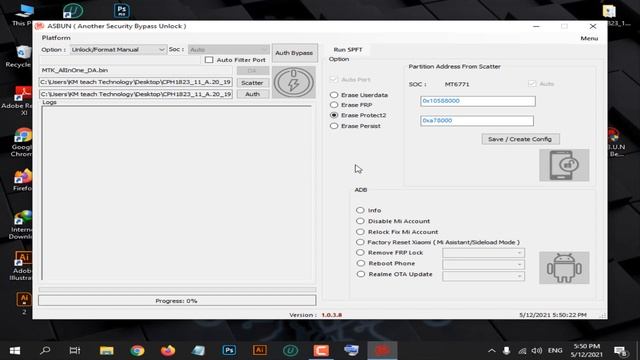Open the Reboot Phone dropdown
This screenshot has width=640, height=360.
pos(483,264)
